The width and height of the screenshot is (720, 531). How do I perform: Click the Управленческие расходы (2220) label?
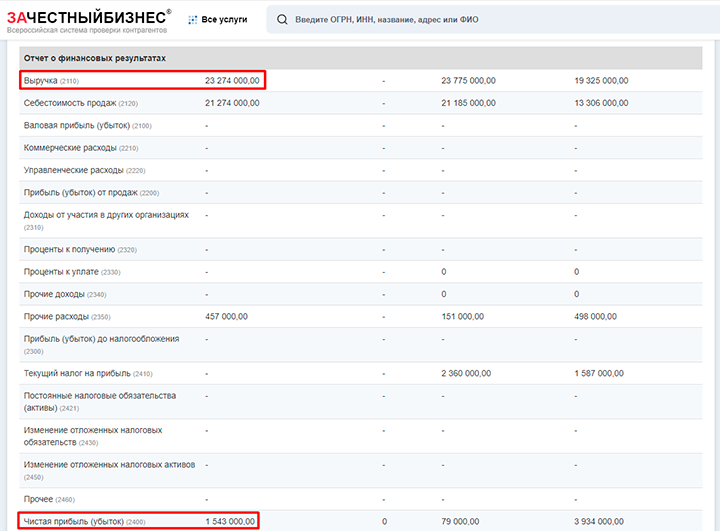coord(84,170)
